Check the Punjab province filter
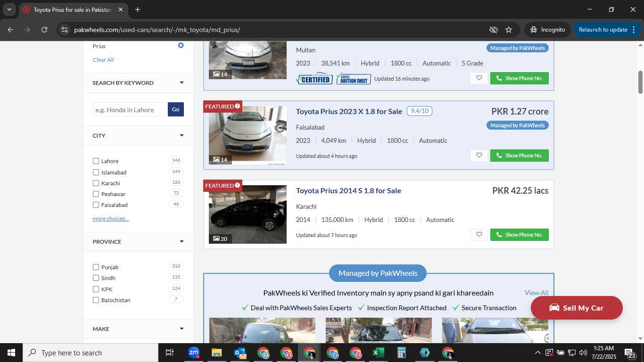644x362 pixels. coord(96,267)
